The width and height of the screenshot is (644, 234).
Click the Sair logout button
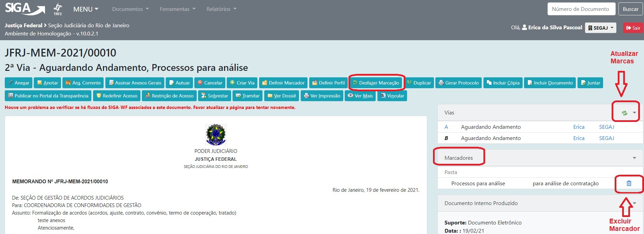coord(633,28)
